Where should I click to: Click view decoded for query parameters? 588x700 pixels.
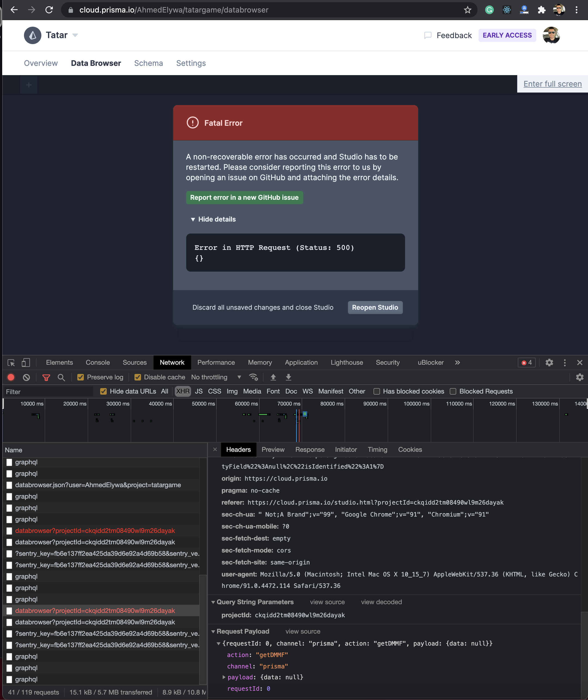pos(381,602)
